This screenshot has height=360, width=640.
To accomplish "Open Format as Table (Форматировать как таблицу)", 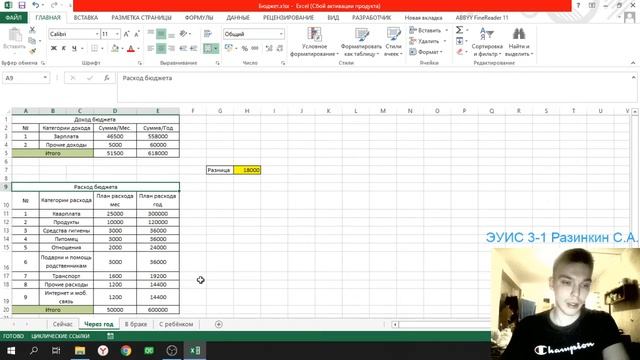I will pyautogui.click(x=361, y=42).
